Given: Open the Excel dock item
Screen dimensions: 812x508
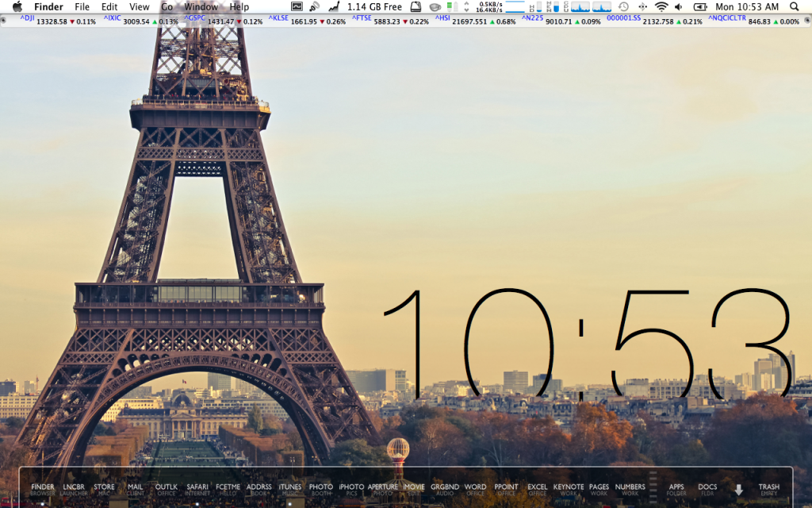Looking at the screenshot, I should 537,489.
